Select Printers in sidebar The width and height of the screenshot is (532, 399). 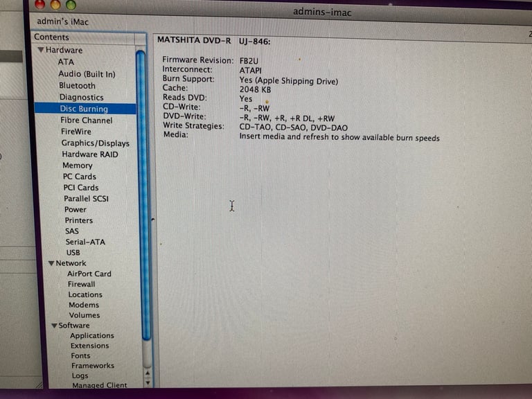coord(79,220)
